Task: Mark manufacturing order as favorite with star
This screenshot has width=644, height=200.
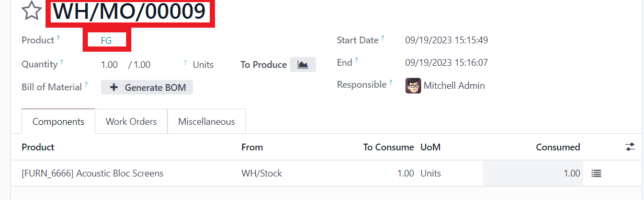Action: click(31, 11)
